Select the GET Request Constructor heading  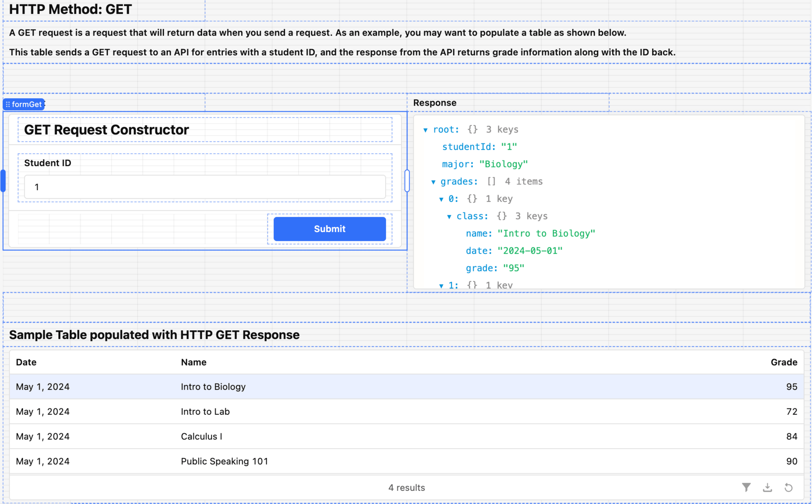(106, 130)
